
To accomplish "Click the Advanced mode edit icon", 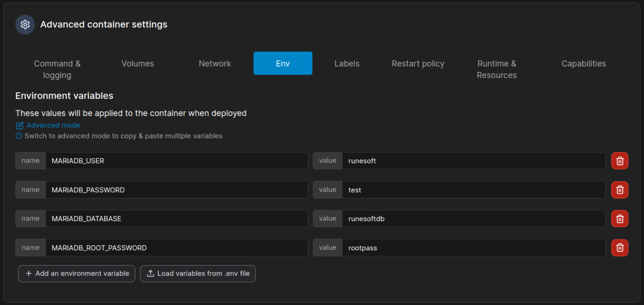I will (20, 125).
